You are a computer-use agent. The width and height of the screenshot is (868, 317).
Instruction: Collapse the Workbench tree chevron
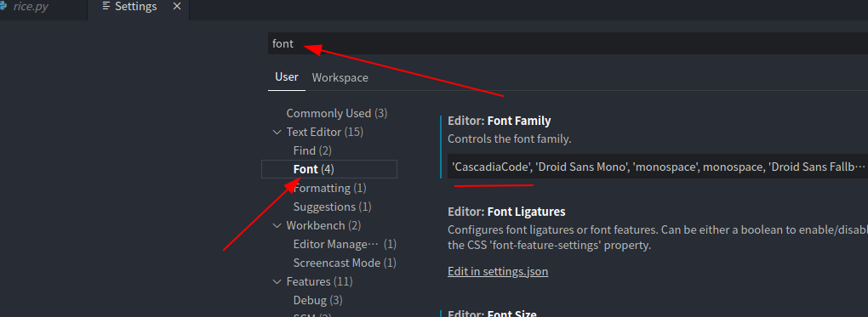click(x=277, y=226)
